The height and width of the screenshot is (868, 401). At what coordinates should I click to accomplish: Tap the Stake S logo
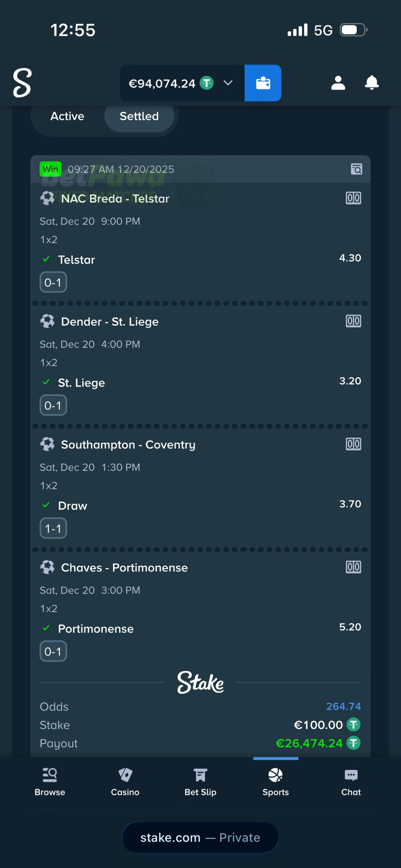pyautogui.click(x=22, y=83)
